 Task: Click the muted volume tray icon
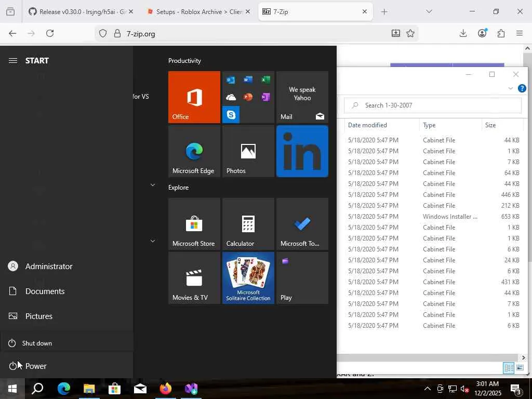(x=464, y=389)
